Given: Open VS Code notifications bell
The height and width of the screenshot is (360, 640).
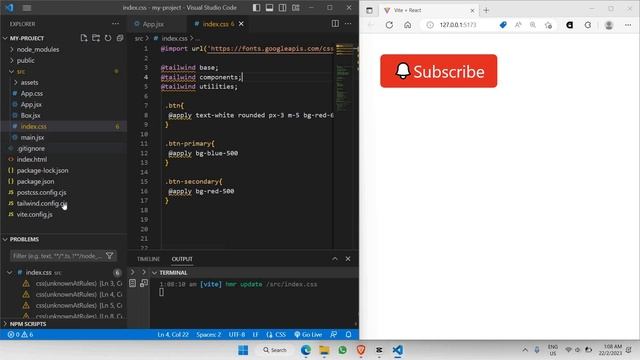Looking at the screenshot, I should coord(349,335).
